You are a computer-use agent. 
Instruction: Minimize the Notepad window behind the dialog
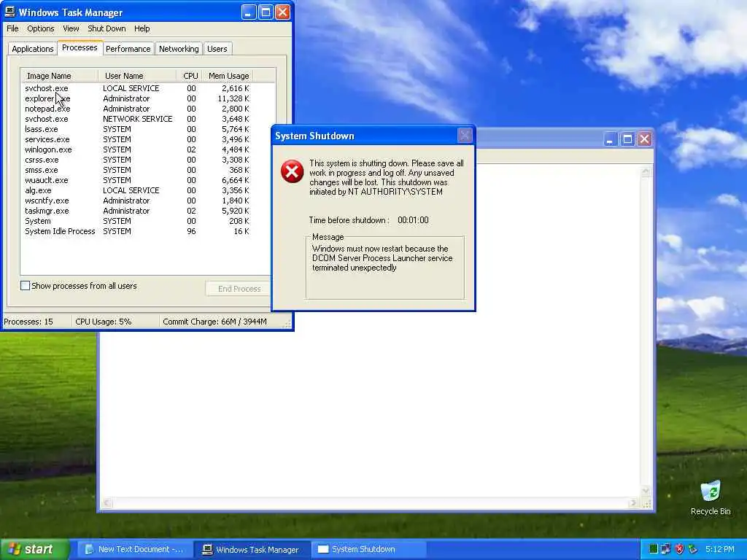611,139
